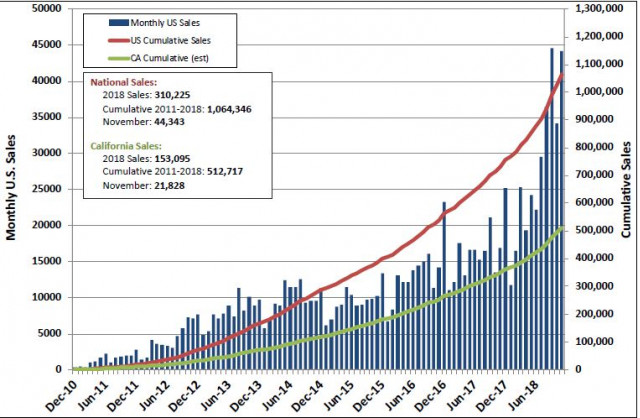Screen dimensions: 640x418
Task: Click the 'National Sales:' heading
Action: 123,82
